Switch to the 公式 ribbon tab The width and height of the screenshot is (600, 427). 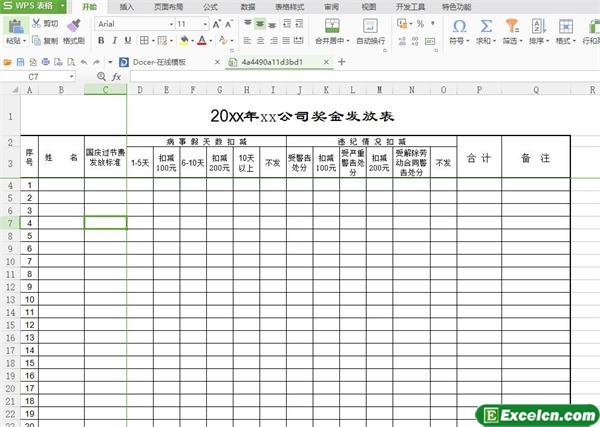[x=210, y=7]
